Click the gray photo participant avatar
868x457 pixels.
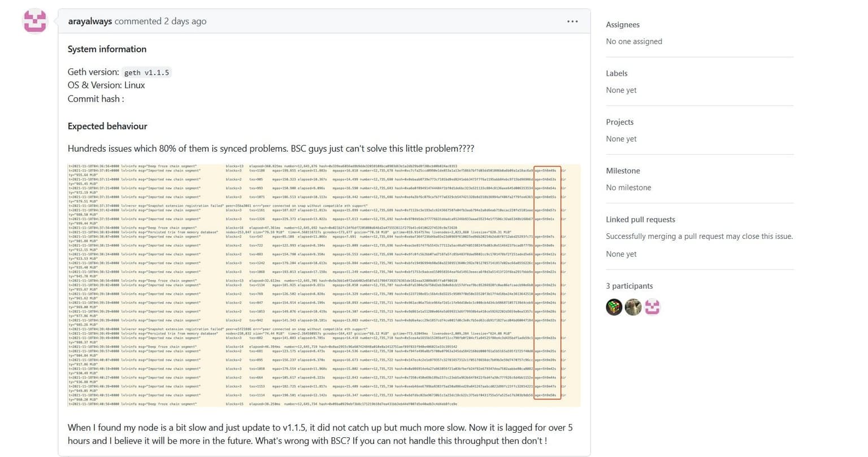pyautogui.click(x=633, y=307)
